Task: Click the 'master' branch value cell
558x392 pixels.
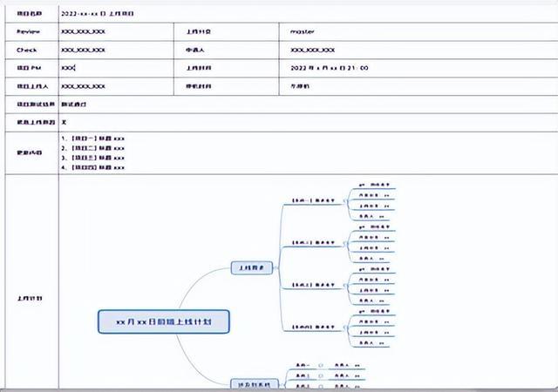Action: click(303, 30)
